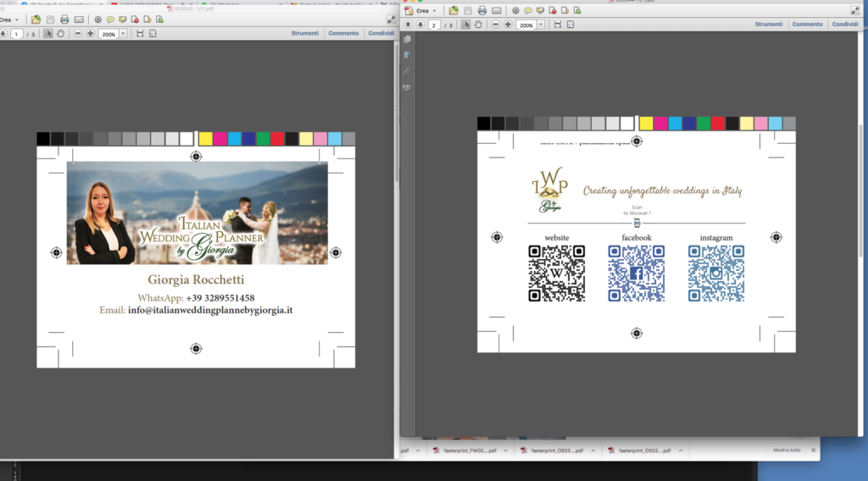The image size is (868, 481).
Task: Open Strumenti pane in left window
Action: click(x=305, y=33)
